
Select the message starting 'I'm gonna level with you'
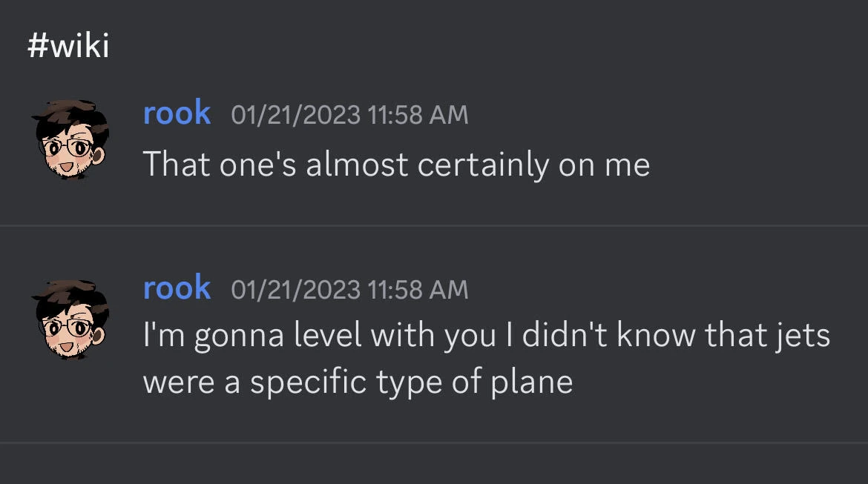(486, 337)
